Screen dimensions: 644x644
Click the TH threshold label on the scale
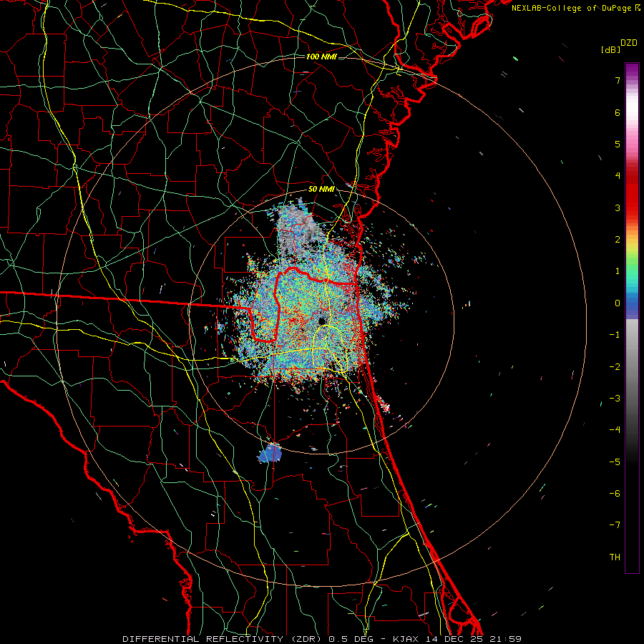pyautogui.click(x=615, y=557)
